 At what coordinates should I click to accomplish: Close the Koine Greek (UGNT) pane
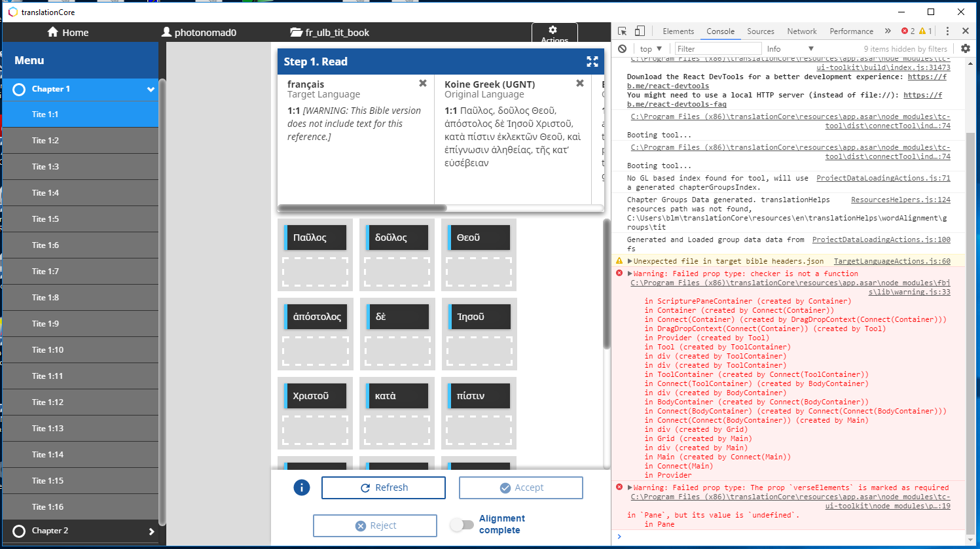[x=580, y=83]
